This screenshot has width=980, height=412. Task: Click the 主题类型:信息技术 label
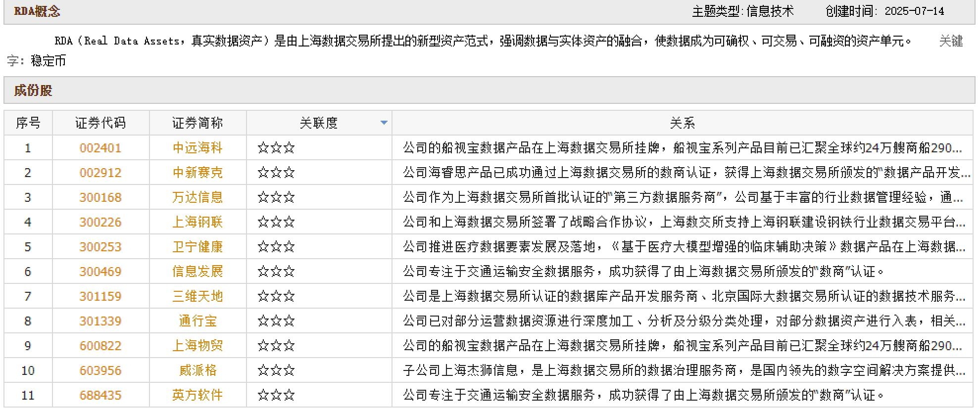742,11
